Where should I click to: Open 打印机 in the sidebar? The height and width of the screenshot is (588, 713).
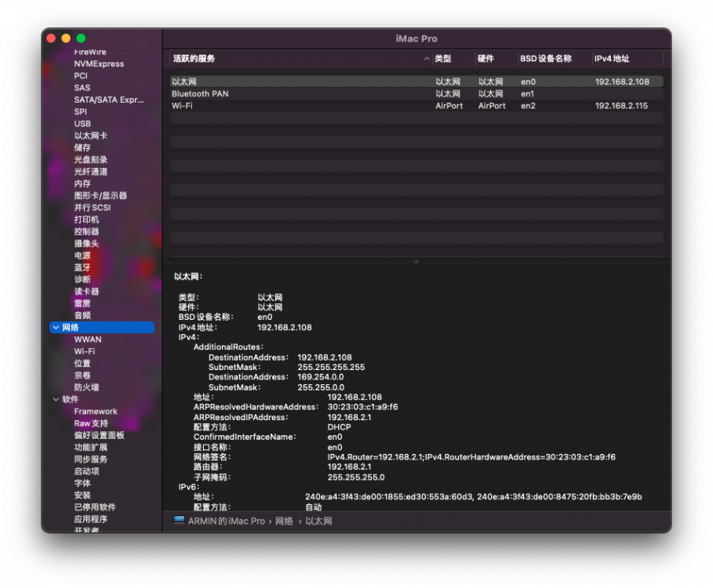pos(86,220)
